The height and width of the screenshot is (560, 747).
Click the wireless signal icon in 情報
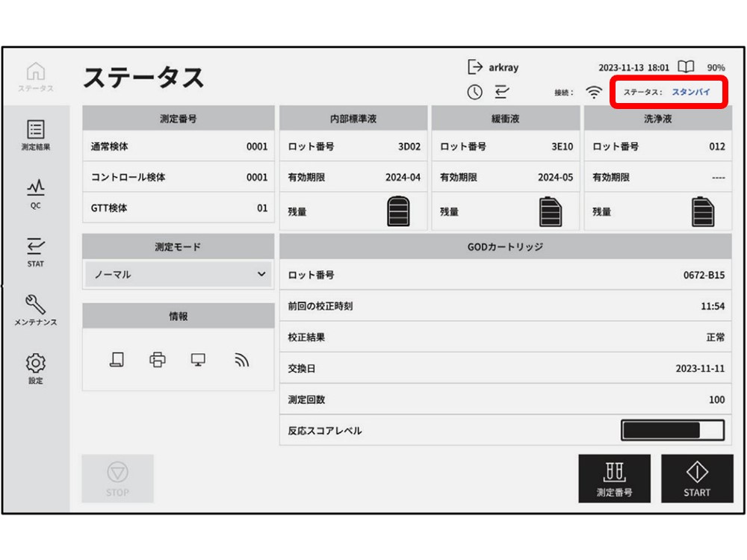pyautogui.click(x=241, y=360)
